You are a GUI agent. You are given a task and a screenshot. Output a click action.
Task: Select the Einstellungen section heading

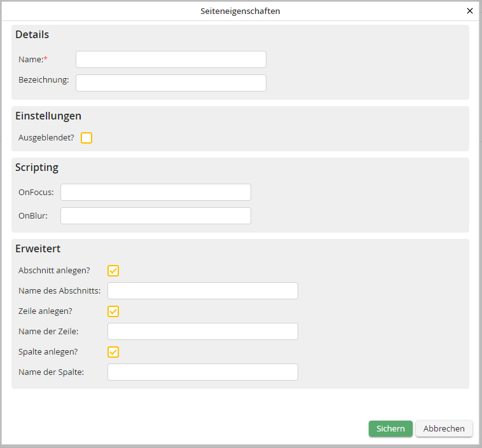[x=48, y=116]
